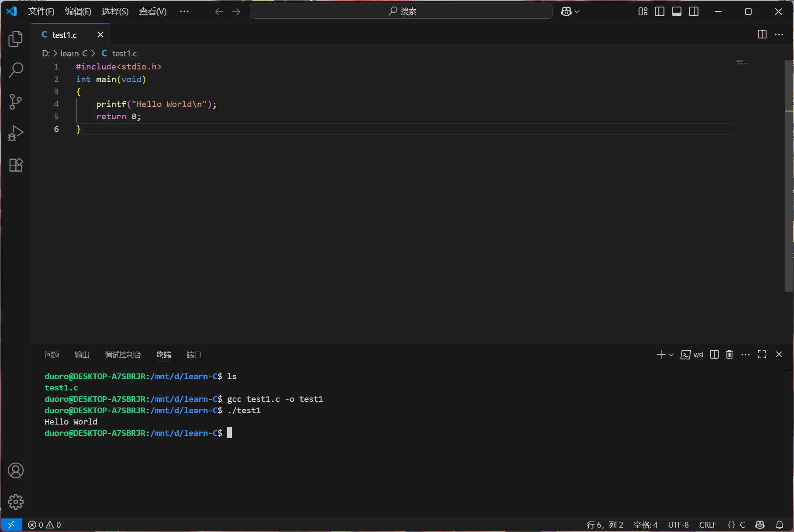
Task: Toggle the bottom panel visibility
Action: click(x=677, y=12)
